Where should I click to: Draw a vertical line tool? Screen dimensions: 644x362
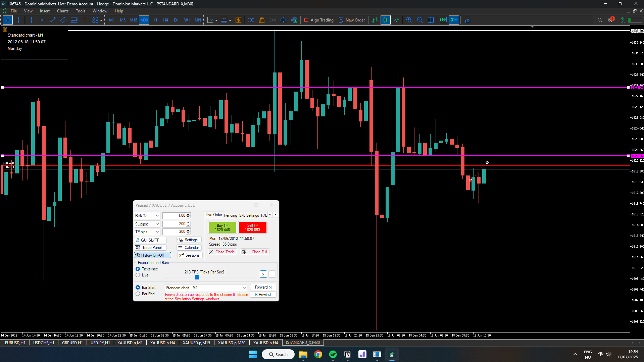pos(31,20)
